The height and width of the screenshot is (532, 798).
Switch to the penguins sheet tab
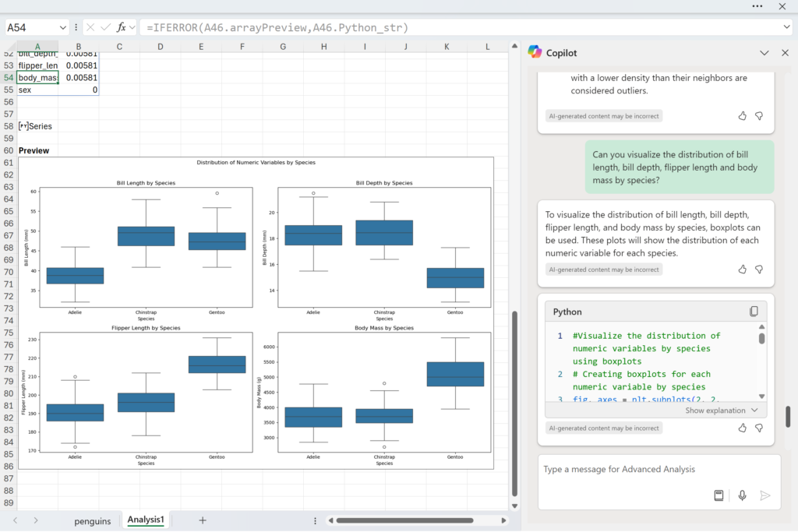click(x=92, y=520)
